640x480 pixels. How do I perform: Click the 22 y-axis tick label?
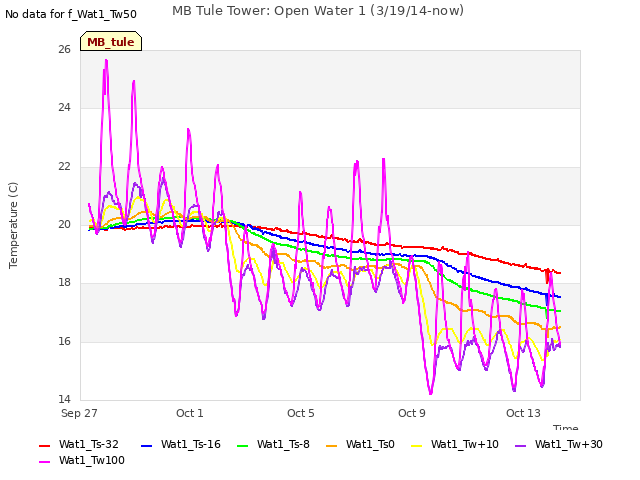[64, 166]
